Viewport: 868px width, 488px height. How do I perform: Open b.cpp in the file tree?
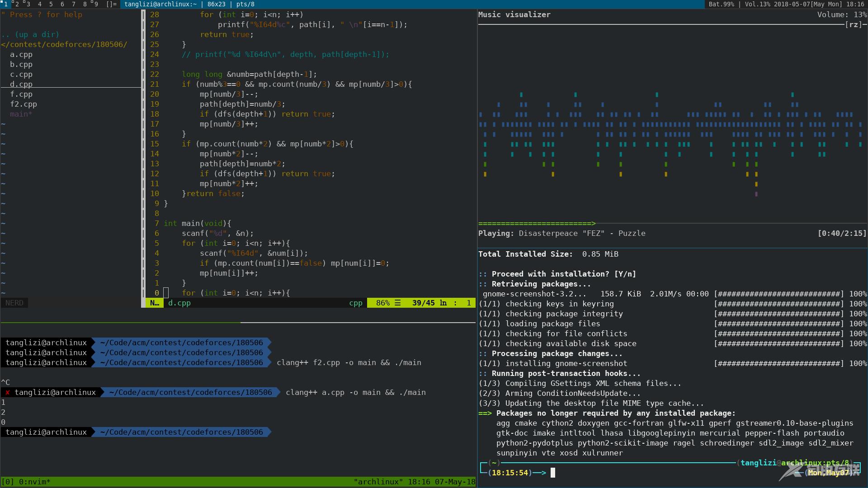(x=21, y=64)
